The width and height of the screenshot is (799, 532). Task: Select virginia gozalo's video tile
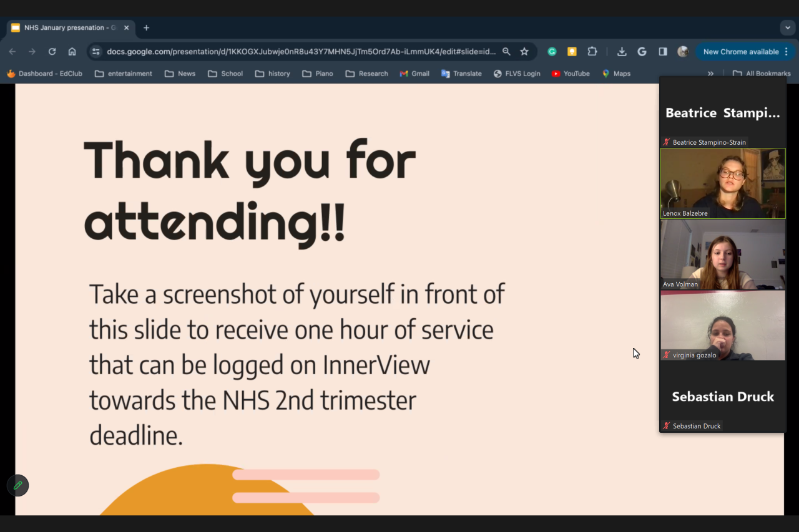[723, 325]
